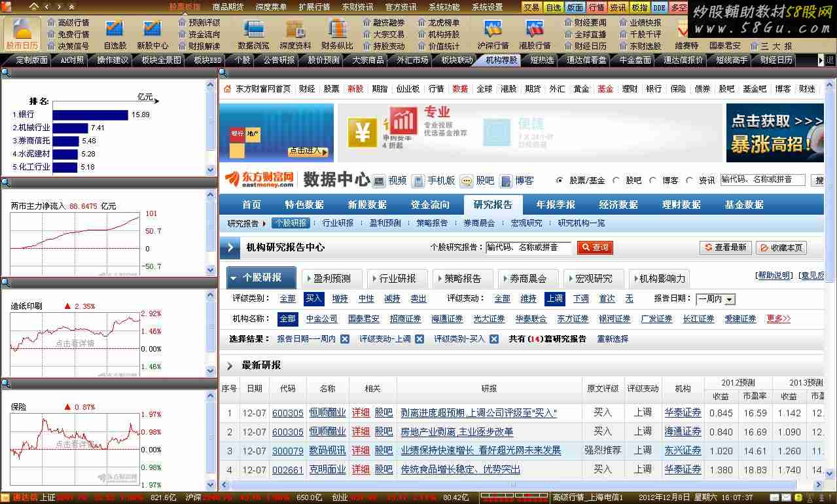Open the 沪深行情 market icon
Viewport: 837px width, 504px height.
pyautogui.click(x=493, y=34)
